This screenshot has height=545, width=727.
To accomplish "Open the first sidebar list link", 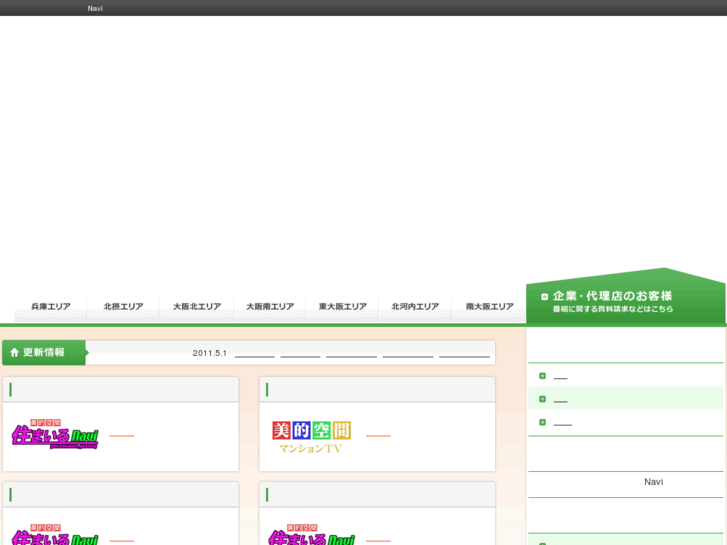I will coord(561,377).
